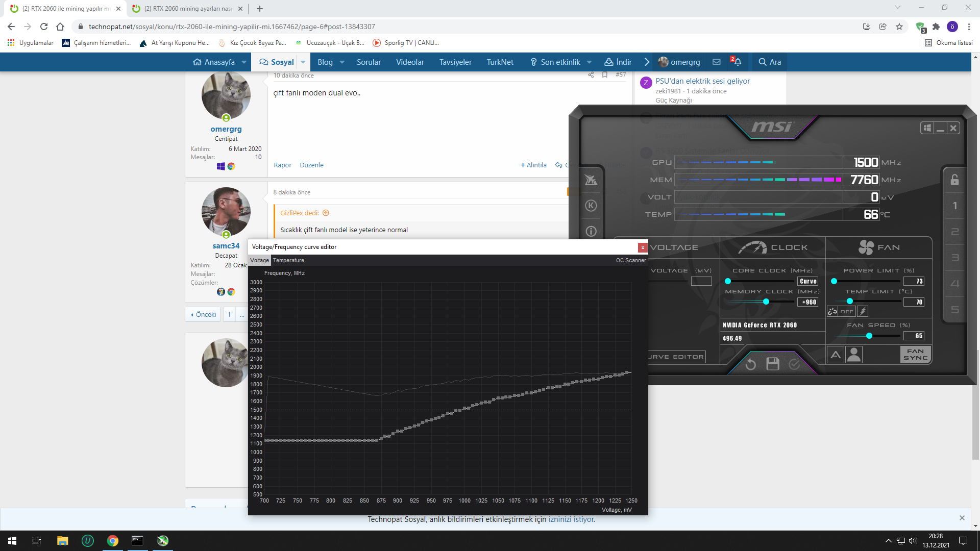Click OC Scanner in curve editor
Viewport: 980px width, 551px height.
(x=630, y=260)
